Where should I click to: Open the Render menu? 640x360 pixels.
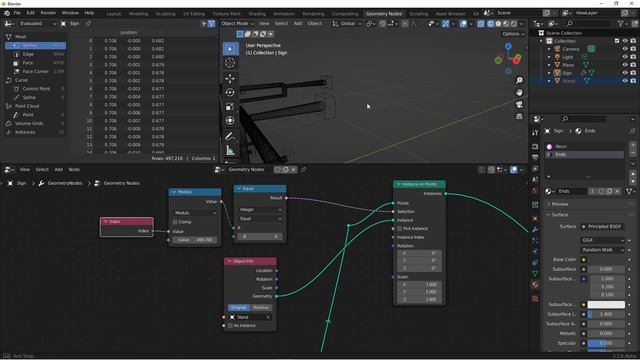coord(48,13)
